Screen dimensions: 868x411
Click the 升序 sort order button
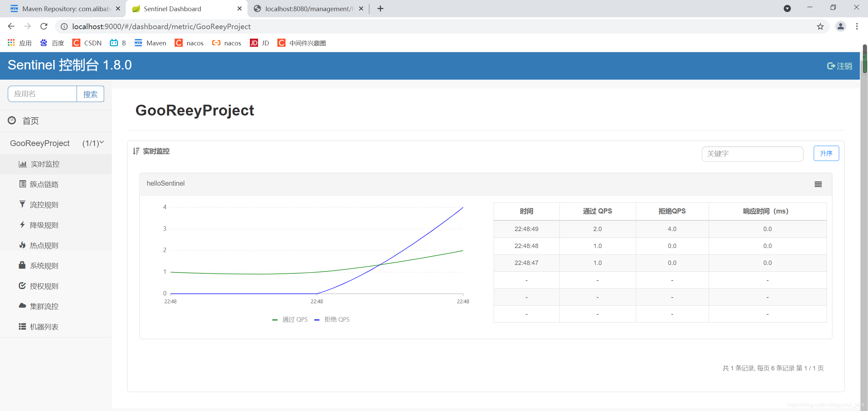pos(826,153)
